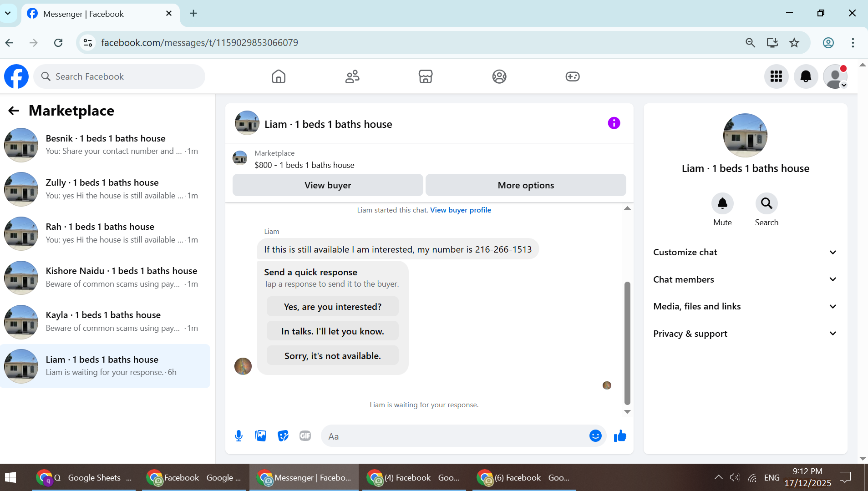Viewport: 868px width, 491px height.
Task: Click the chat scrollbar thumb
Action: 627,343
